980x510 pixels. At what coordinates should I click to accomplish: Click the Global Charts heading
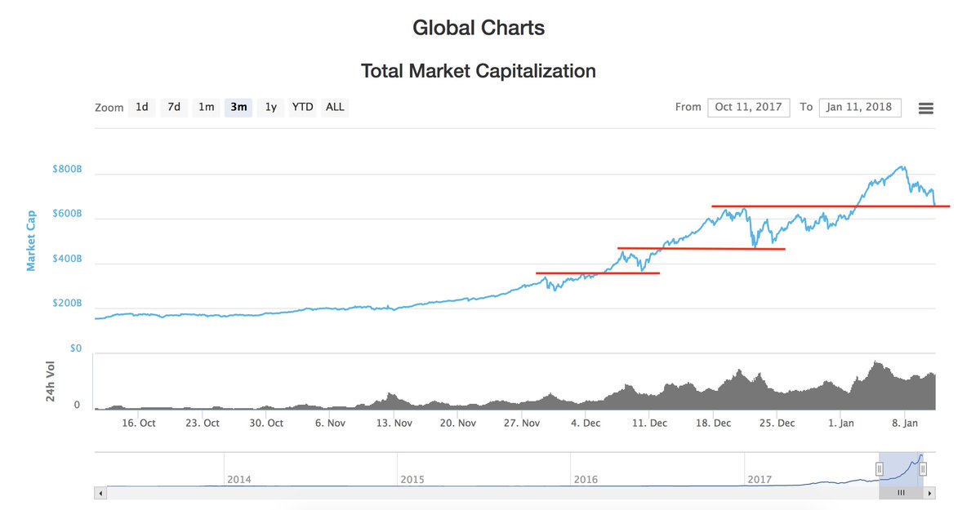[x=479, y=27]
